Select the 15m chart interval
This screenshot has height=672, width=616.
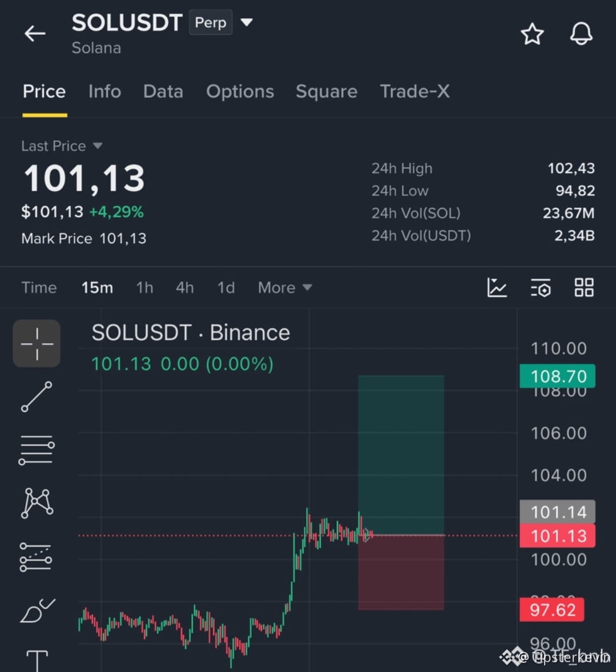point(97,288)
